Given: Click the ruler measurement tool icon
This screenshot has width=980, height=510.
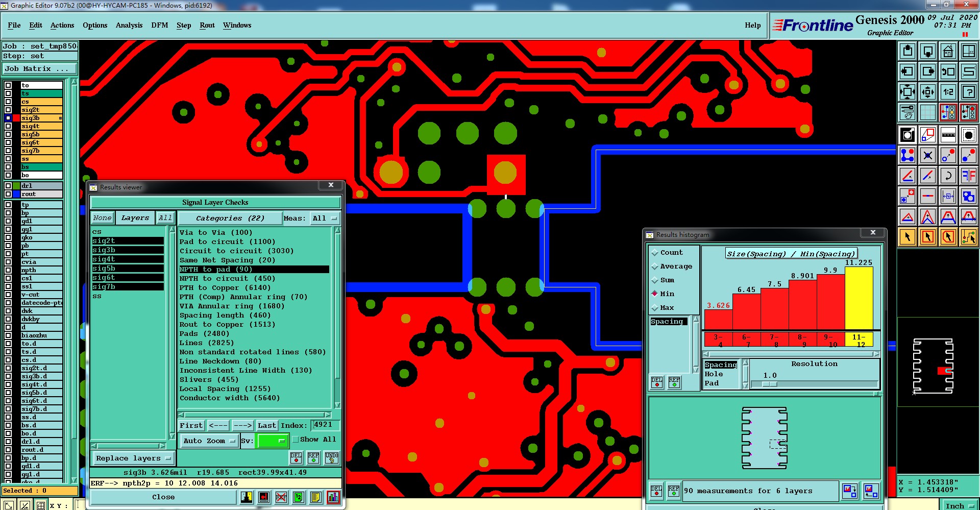Looking at the screenshot, I should pyautogui.click(x=948, y=135).
